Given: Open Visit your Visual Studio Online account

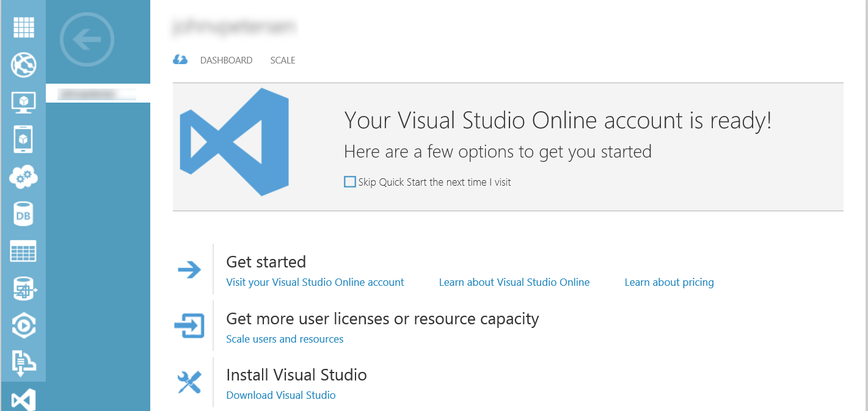Looking at the screenshot, I should point(315,282).
